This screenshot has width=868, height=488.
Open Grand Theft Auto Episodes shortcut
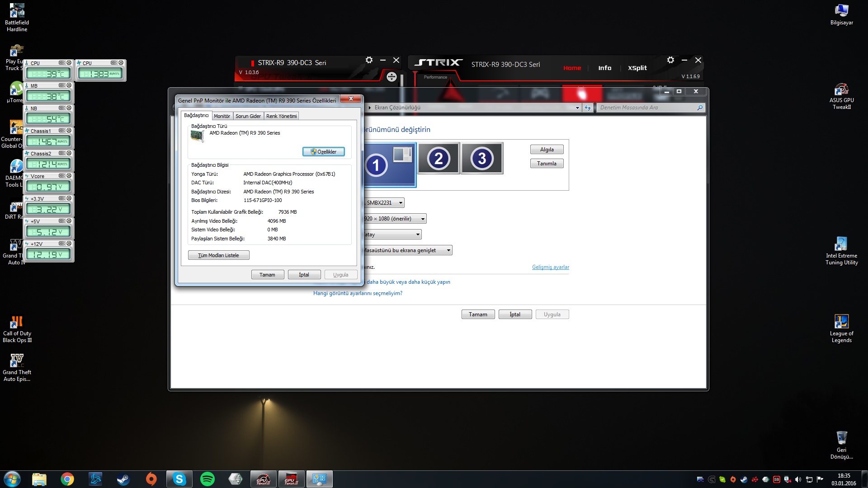(17, 367)
